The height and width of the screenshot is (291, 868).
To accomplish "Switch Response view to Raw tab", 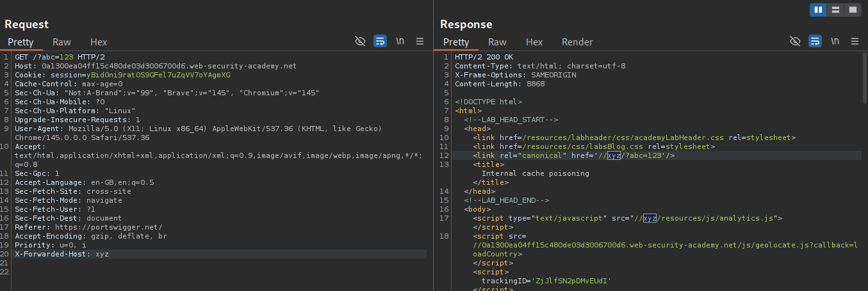I will tap(497, 42).
